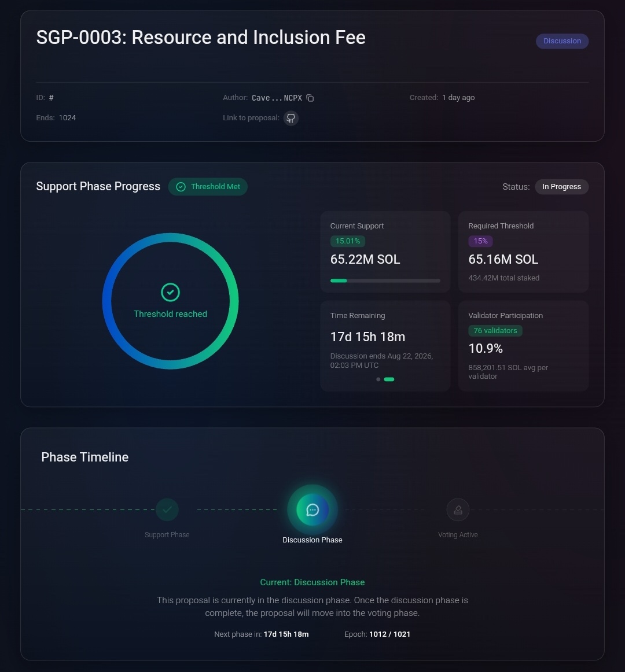Click the Time Remaining card

(x=385, y=346)
